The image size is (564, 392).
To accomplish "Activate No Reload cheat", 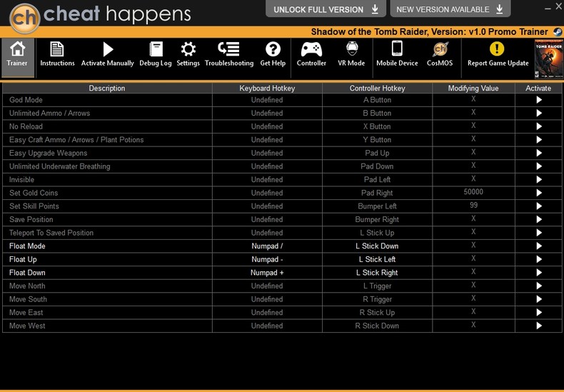I will [x=539, y=126].
